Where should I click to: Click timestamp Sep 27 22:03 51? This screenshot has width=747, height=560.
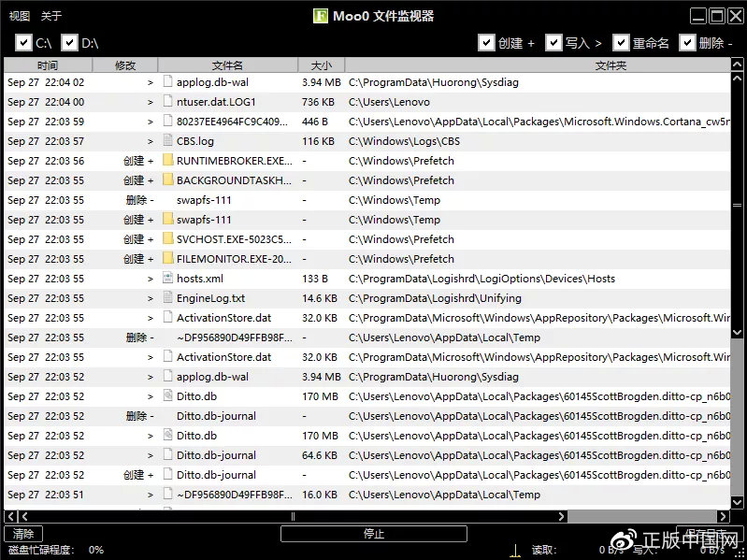pos(46,495)
